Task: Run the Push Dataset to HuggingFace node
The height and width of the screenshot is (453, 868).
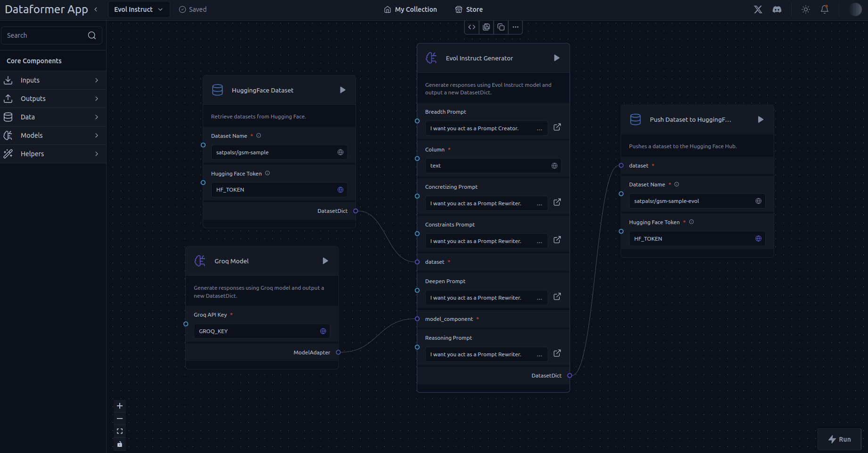Action: (x=761, y=119)
